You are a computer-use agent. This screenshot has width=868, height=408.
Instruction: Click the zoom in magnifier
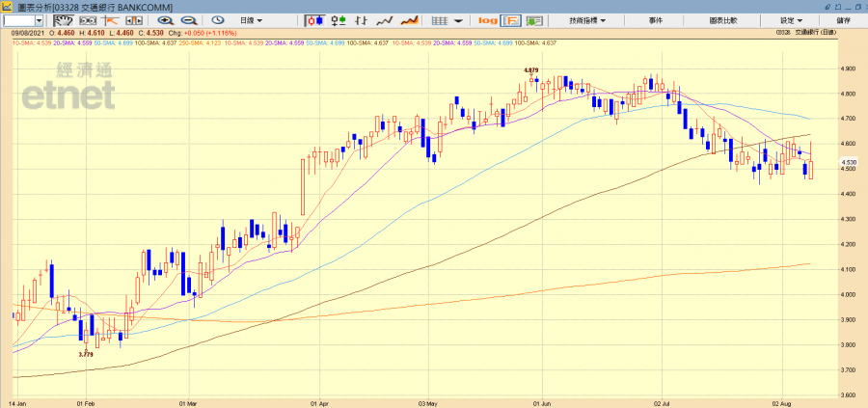(166, 20)
